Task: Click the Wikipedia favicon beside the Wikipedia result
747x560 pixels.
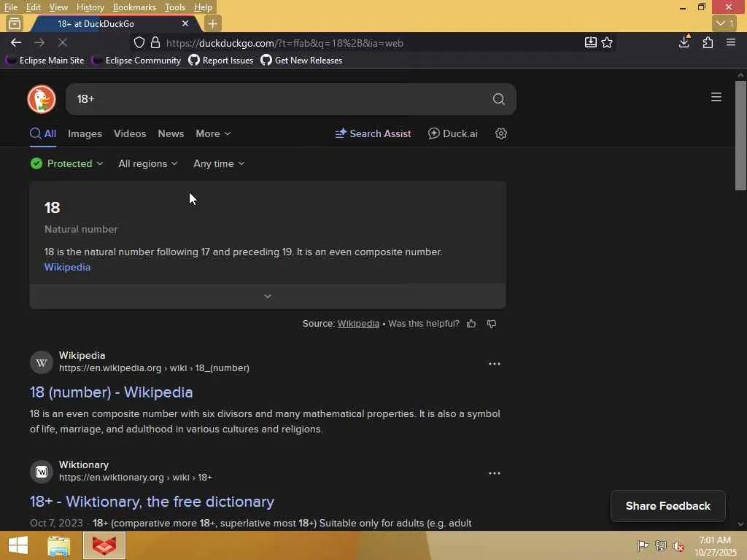Action: pos(42,362)
